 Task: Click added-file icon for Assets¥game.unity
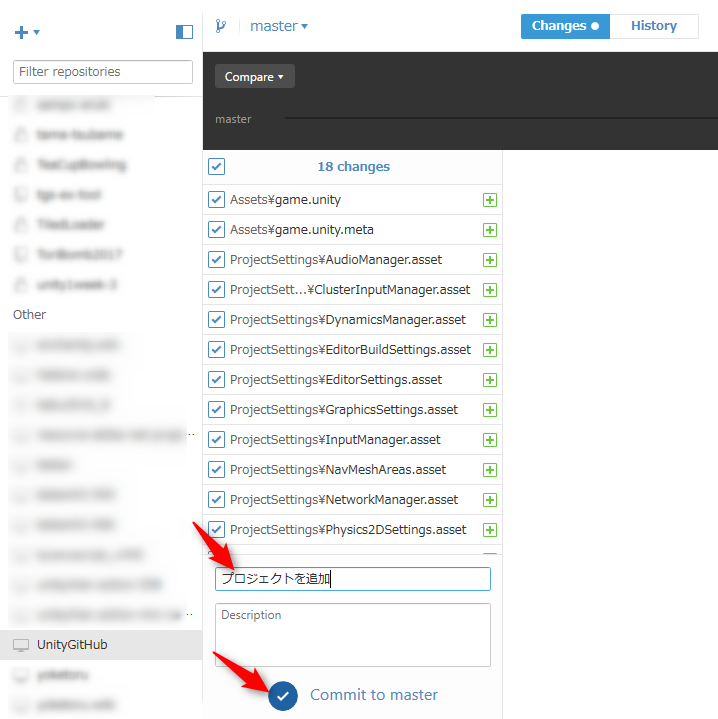490,200
